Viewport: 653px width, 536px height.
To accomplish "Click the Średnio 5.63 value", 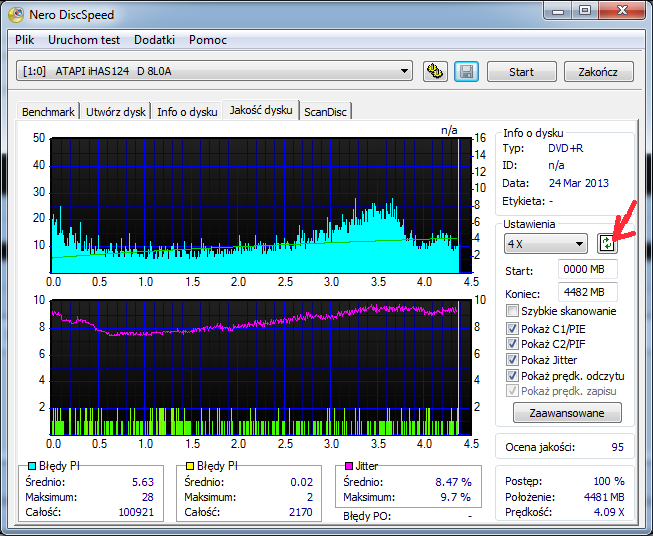I will point(143,482).
